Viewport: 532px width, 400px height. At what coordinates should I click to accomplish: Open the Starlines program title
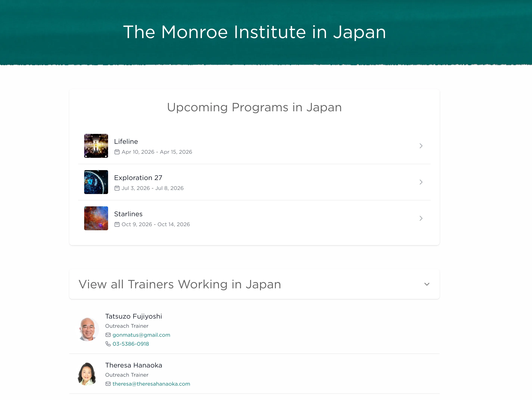tap(128, 214)
